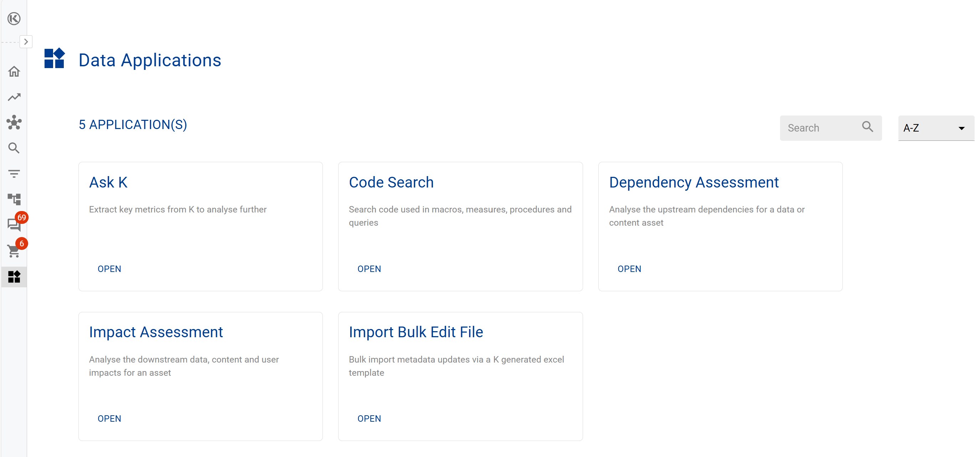The width and height of the screenshot is (980, 457).
Task: Click the magnifier icon in search box
Action: click(x=867, y=127)
